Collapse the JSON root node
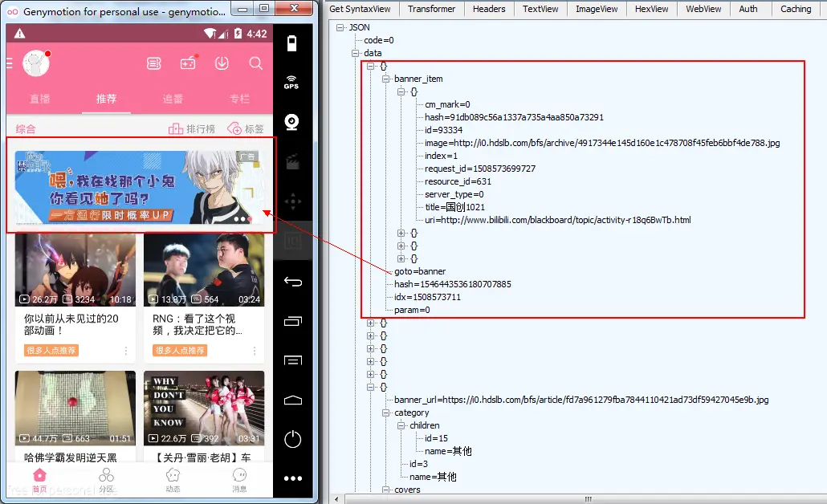 (x=340, y=27)
